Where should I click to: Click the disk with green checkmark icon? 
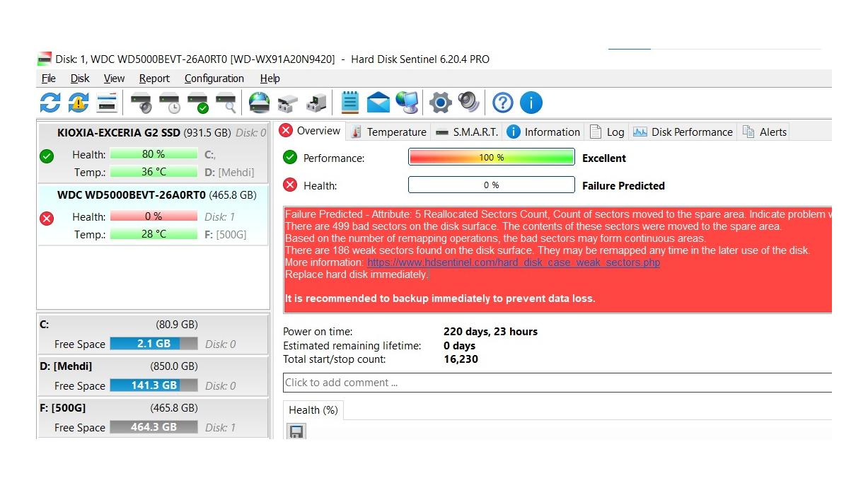[198, 103]
